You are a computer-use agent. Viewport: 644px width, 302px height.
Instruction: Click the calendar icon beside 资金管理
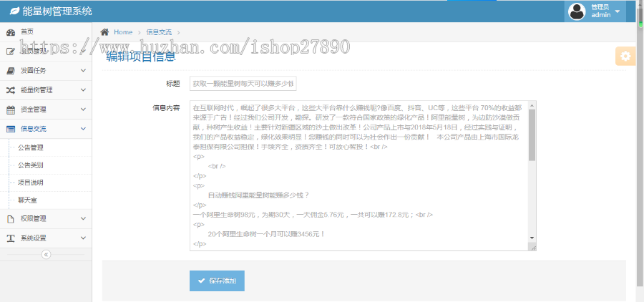coord(11,109)
